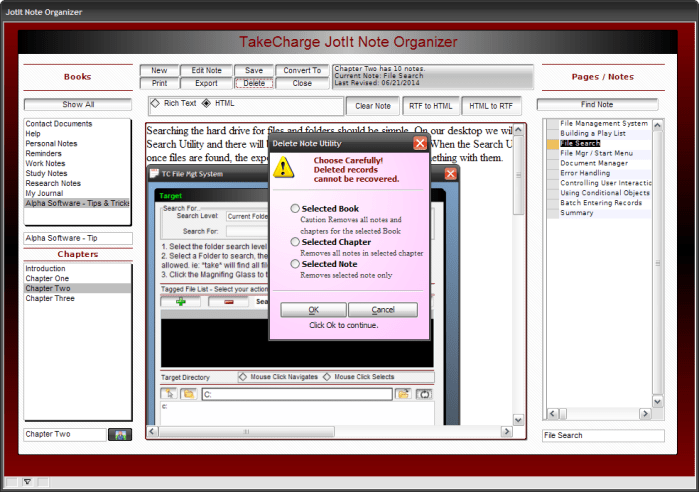
Task: Confirm deletion with the OK button
Action: [x=313, y=310]
